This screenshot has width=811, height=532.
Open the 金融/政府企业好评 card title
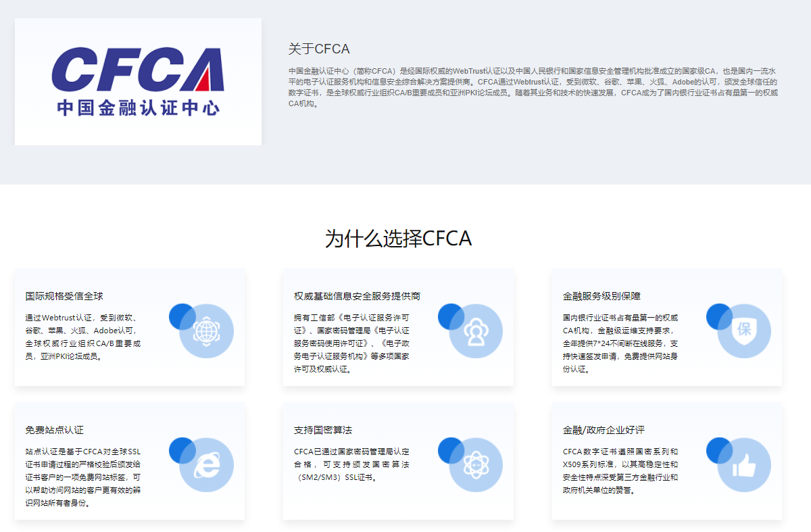click(x=604, y=431)
